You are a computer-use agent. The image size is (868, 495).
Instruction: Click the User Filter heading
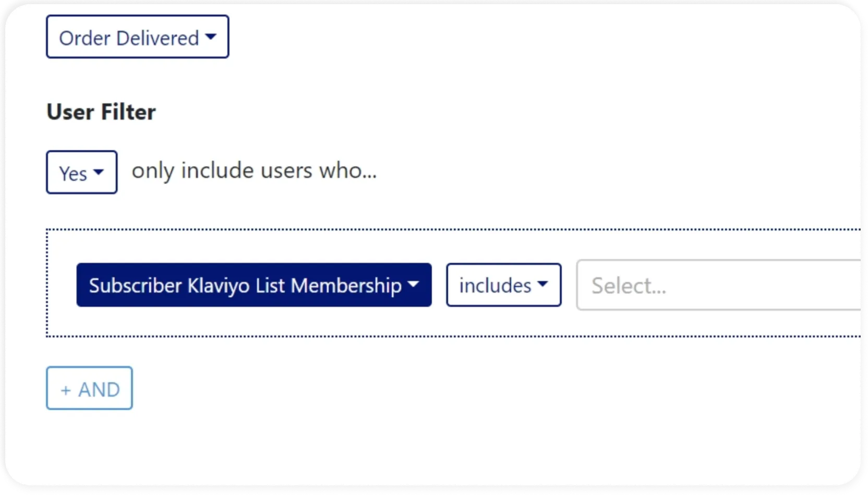point(101,111)
